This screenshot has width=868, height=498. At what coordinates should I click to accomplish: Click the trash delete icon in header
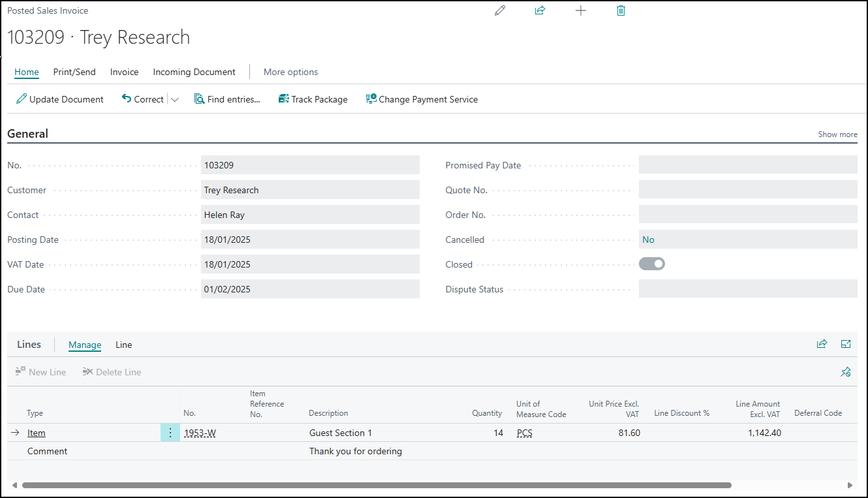point(621,10)
